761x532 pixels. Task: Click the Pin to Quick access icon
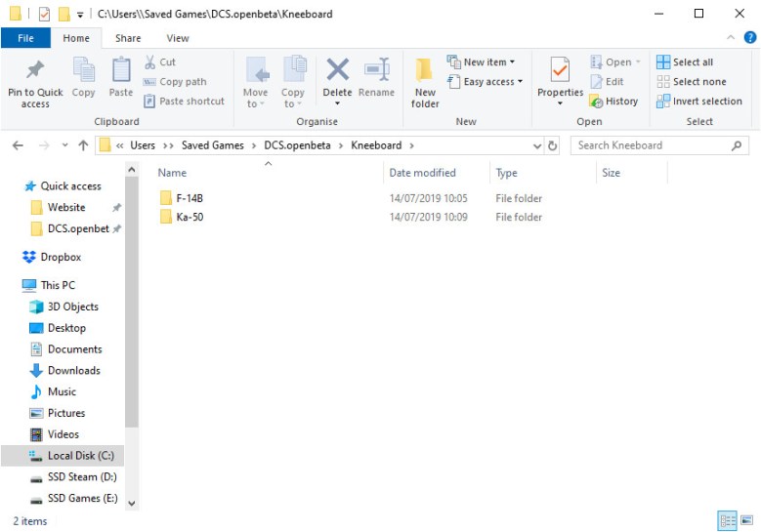[x=35, y=72]
